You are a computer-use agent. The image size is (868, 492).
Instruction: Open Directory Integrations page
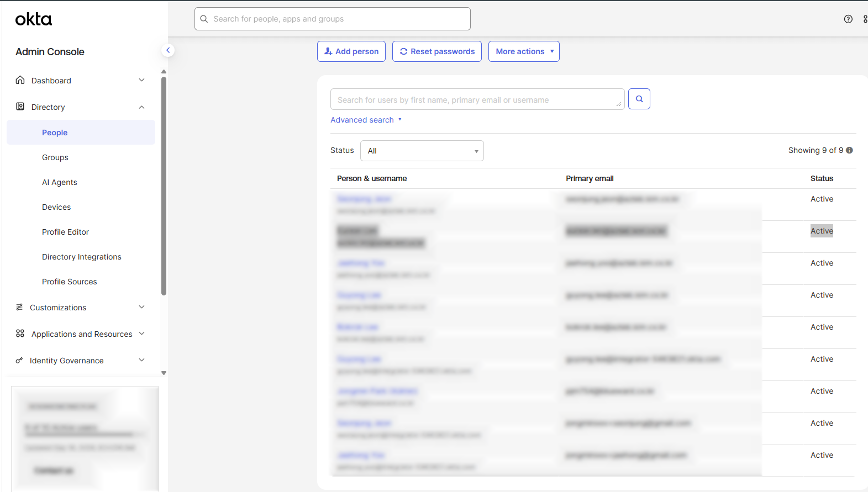(82, 257)
